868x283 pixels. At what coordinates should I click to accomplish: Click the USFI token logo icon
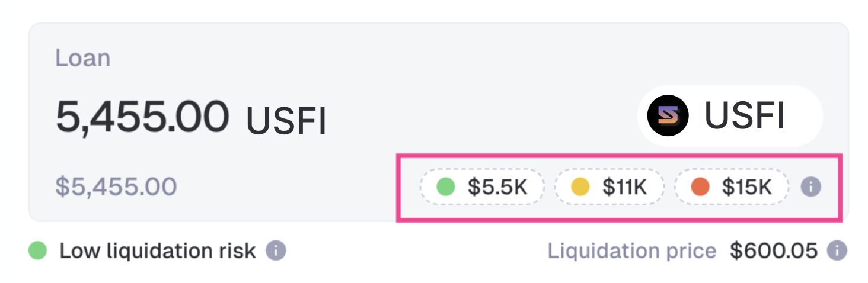[667, 115]
